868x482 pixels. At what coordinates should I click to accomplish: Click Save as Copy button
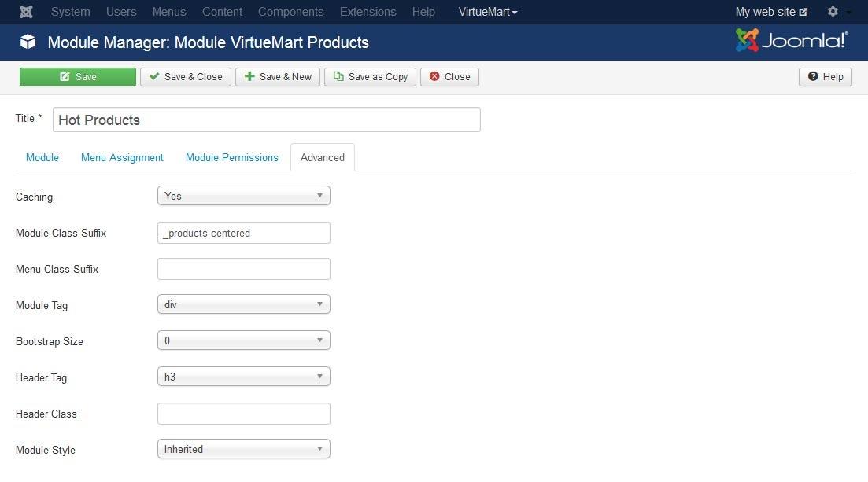[370, 77]
